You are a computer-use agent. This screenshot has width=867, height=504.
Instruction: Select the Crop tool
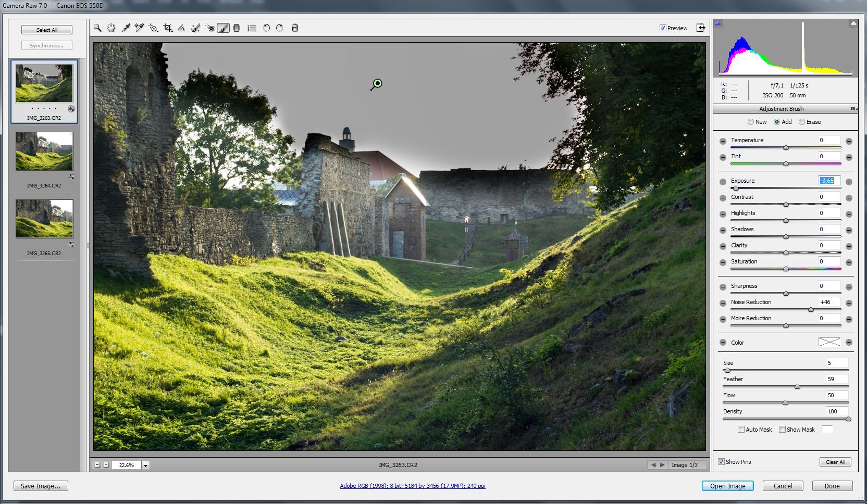pyautogui.click(x=168, y=28)
